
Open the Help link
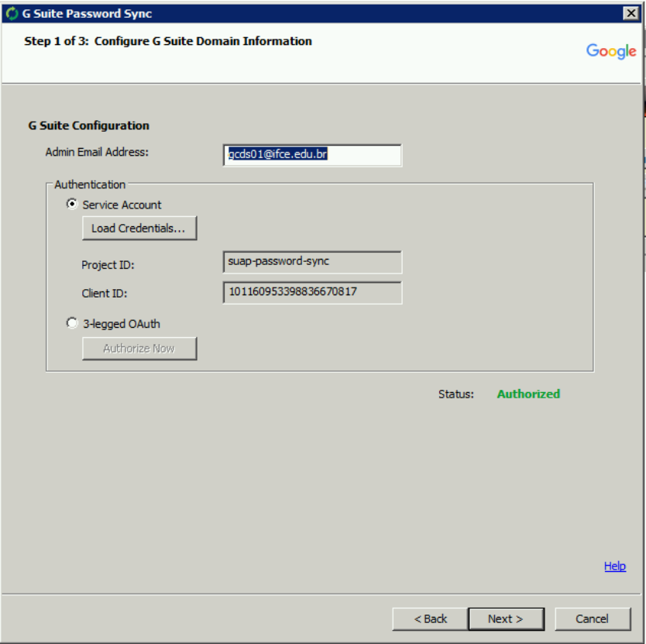click(615, 566)
